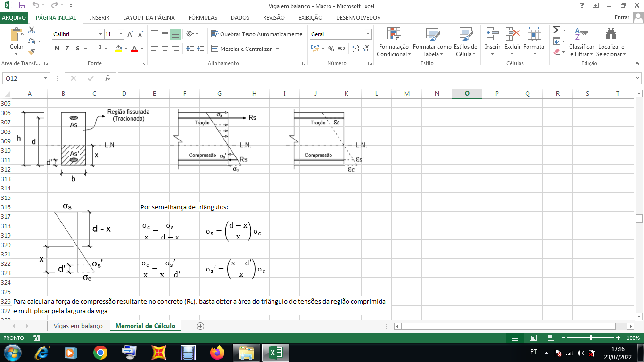Toggle Italic I formatting
The height and width of the screenshot is (362, 644).
(x=67, y=49)
